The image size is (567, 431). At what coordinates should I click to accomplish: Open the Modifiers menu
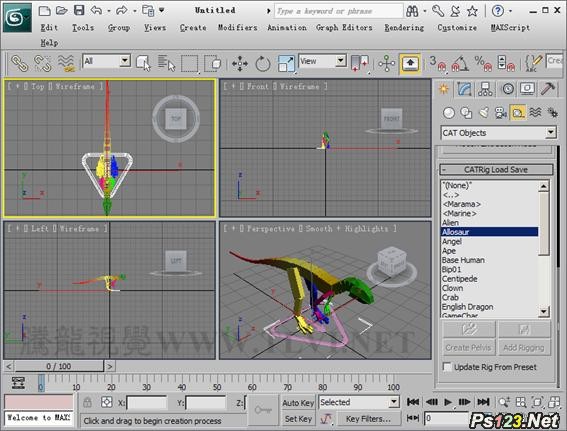[237, 27]
